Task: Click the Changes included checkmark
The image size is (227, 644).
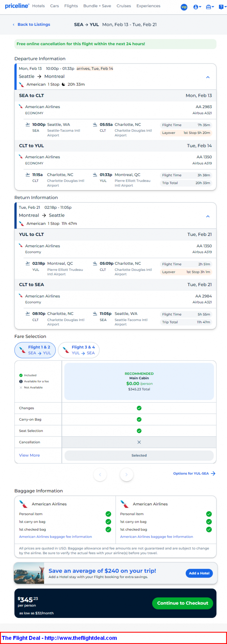Action: coord(139,408)
